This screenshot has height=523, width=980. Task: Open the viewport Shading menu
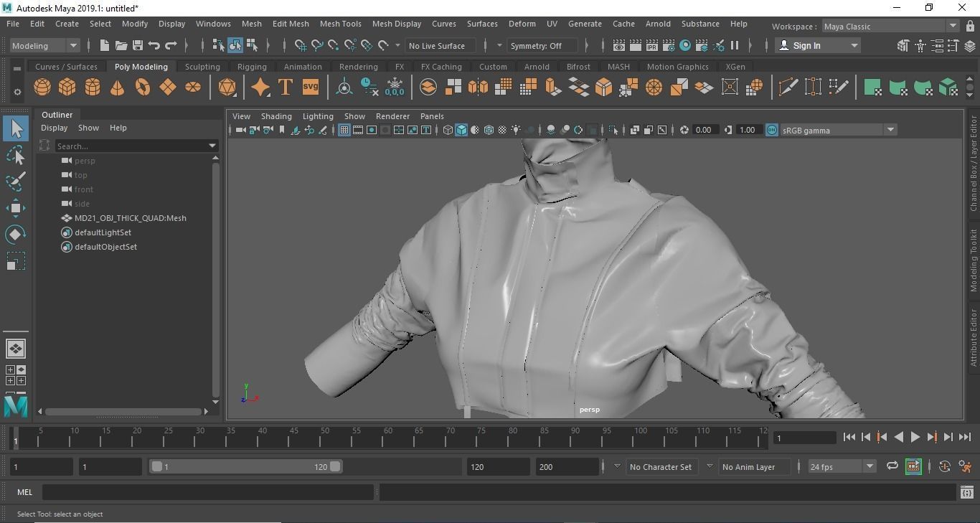(x=276, y=116)
